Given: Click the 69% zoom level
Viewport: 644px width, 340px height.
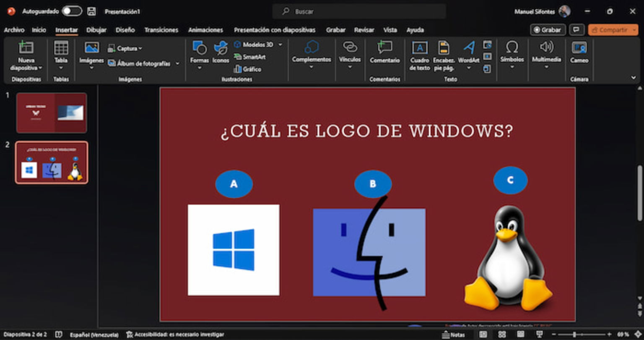Looking at the screenshot, I should click(x=623, y=335).
